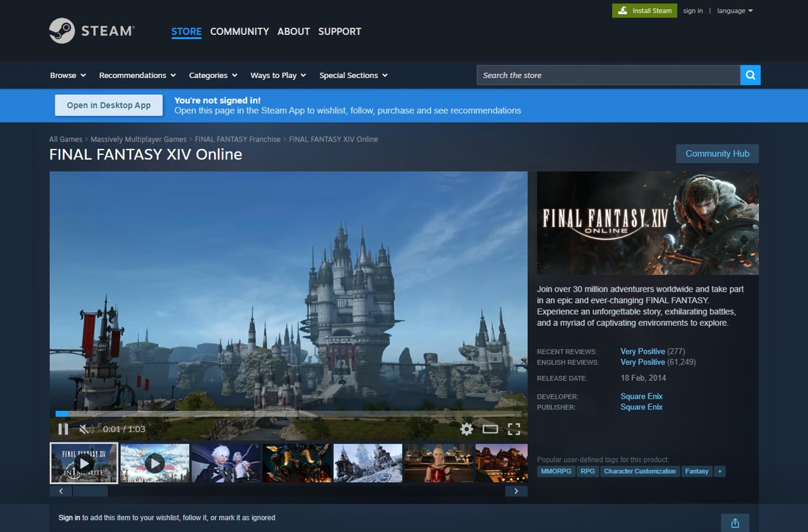Click the Search the store field
This screenshot has height=532, width=808.
click(x=609, y=75)
